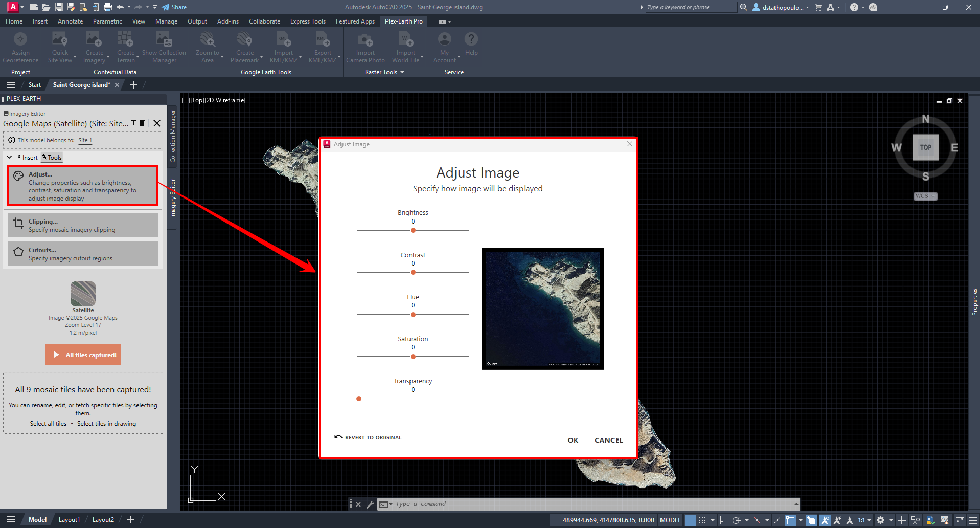The height and width of the screenshot is (528, 980).
Task: Open the Home ribbon tab
Action: pos(14,21)
